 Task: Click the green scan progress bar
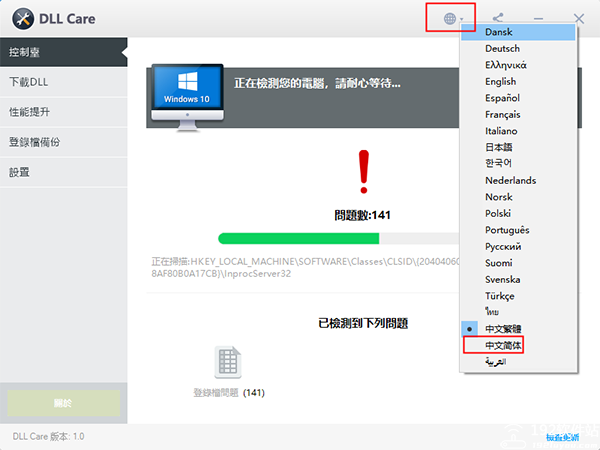(339, 238)
